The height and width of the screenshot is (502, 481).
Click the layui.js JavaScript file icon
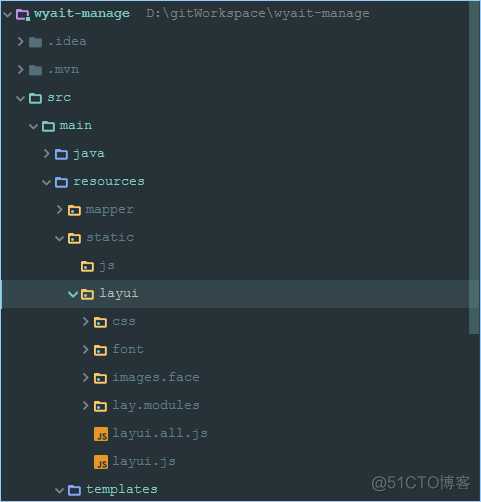click(x=101, y=462)
